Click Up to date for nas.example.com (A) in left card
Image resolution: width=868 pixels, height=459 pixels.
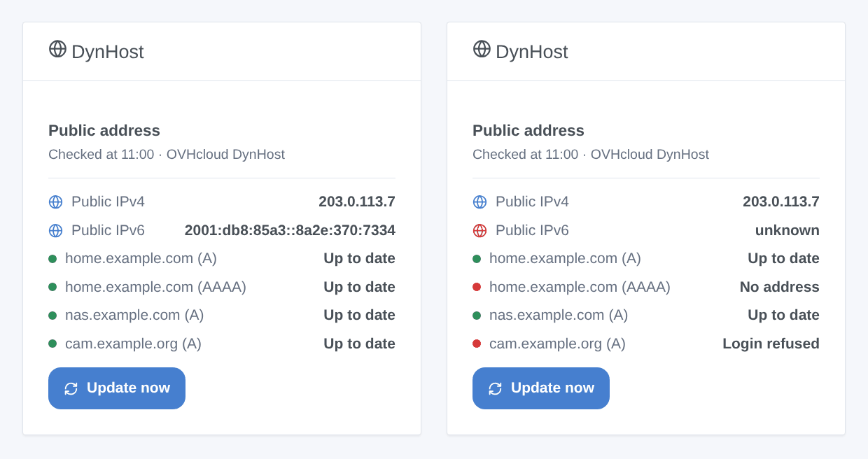[359, 316]
